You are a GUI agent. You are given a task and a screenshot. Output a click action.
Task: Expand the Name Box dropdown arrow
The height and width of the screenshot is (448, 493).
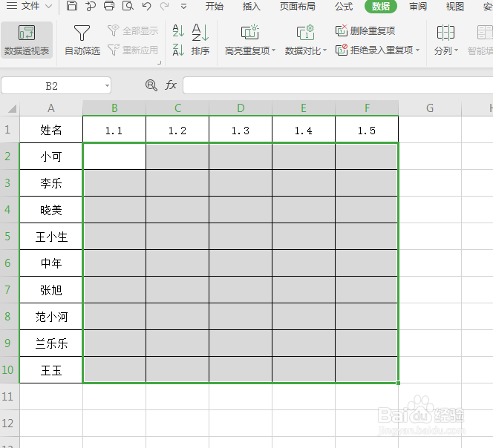(107, 85)
